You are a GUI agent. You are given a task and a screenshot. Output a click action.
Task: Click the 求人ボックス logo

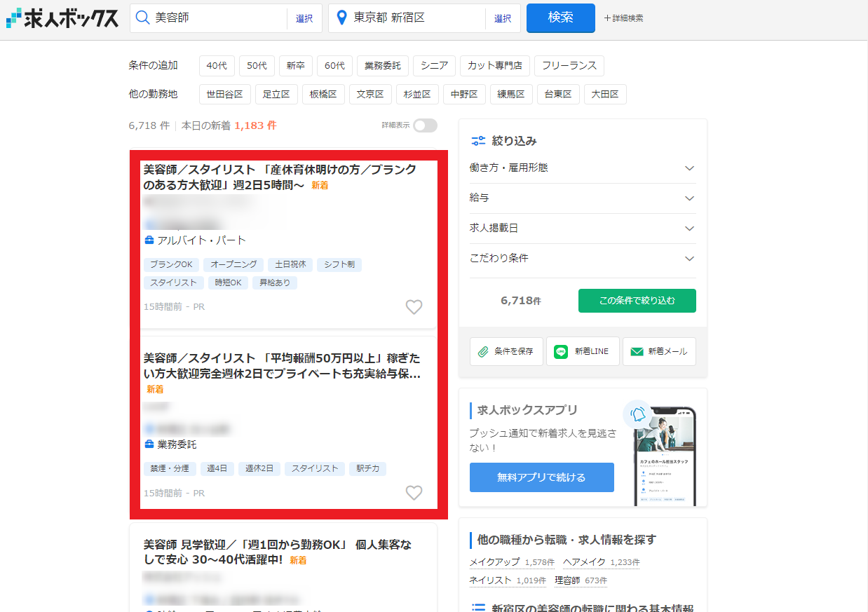[62, 18]
